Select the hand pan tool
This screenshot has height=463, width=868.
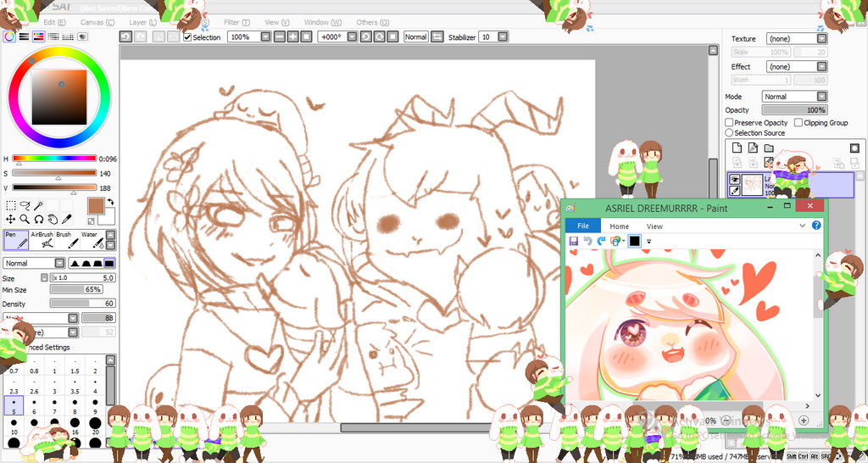53,220
